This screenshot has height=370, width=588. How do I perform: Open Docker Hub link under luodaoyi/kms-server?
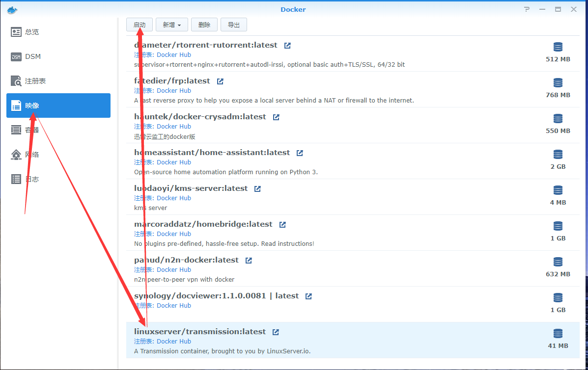[x=174, y=198]
